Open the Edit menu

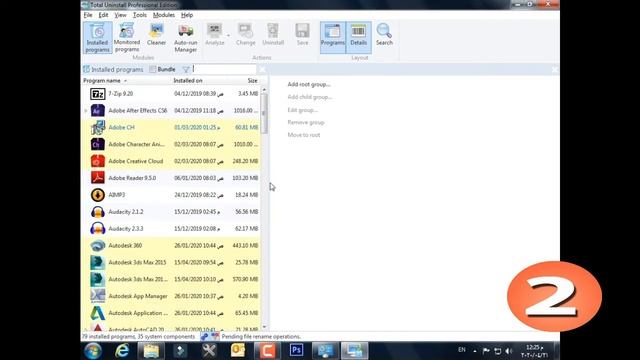[x=103, y=15]
